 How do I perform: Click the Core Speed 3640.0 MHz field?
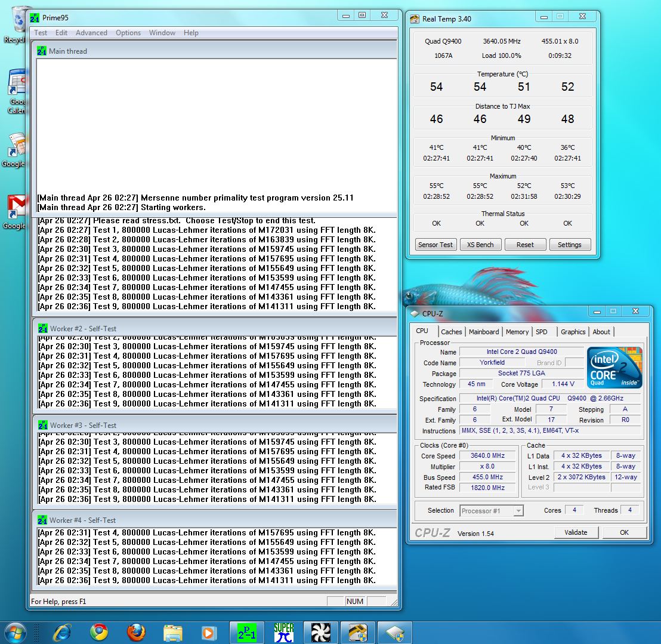coord(487,455)
